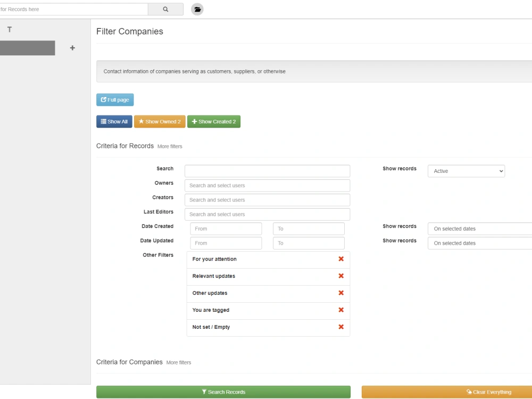532x399 pixels.
Task: Toggle the Other updates red X
Action: click(x=341, y=293)
